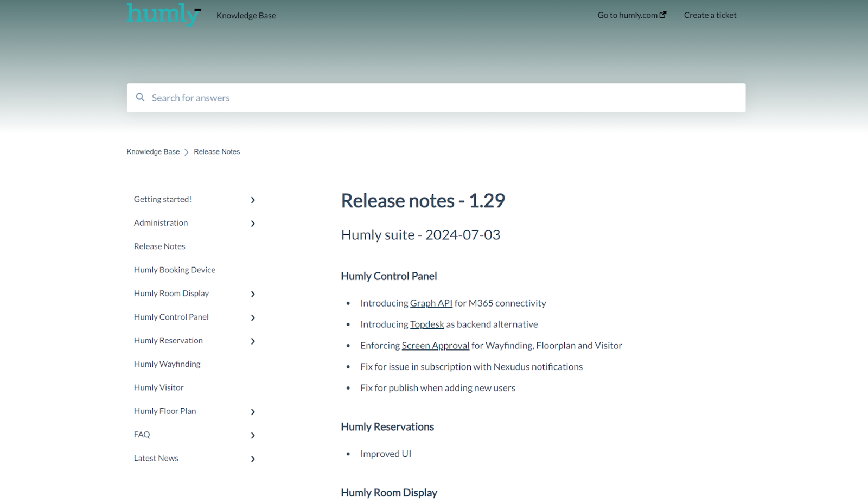Click the Humly Room Display section heading
This screenshot has width=868, height=503.
point(389,493)
